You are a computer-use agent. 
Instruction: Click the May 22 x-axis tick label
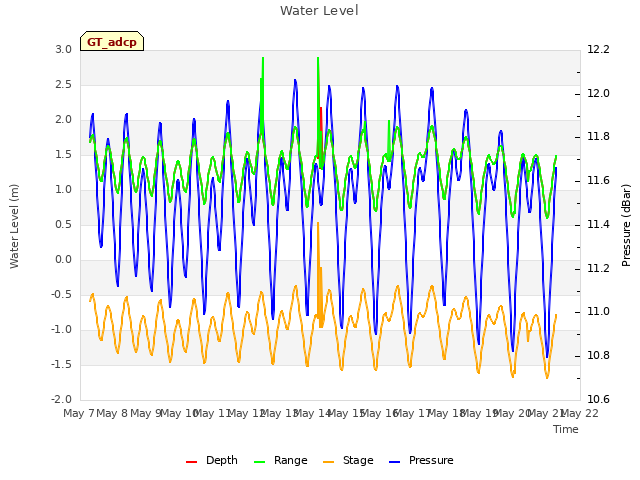coord(580,413)
